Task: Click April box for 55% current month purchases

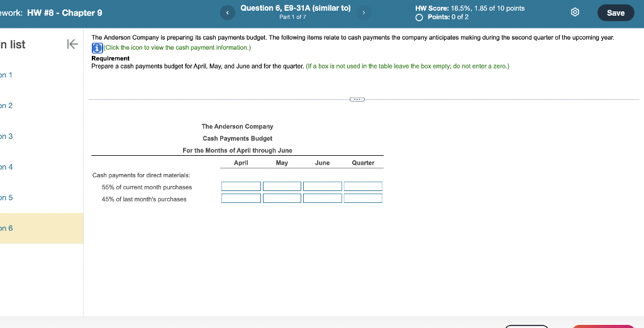Action: [x=241, y=187]
